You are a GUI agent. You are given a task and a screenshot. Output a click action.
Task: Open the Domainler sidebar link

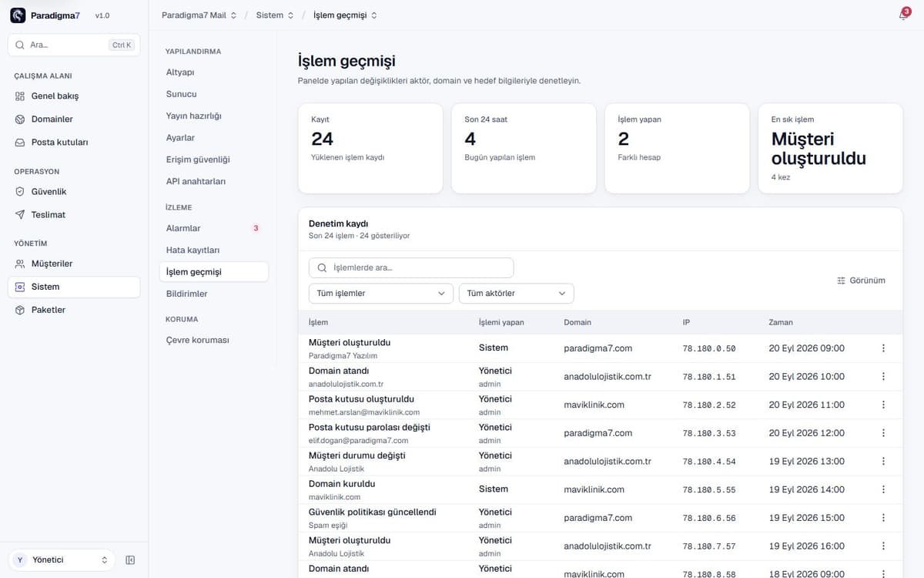74,119
